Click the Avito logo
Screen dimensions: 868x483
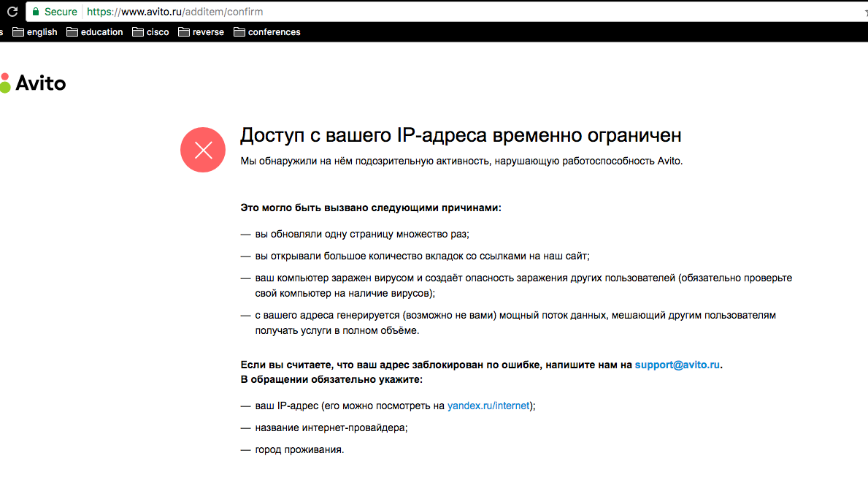tap(33, 83)
